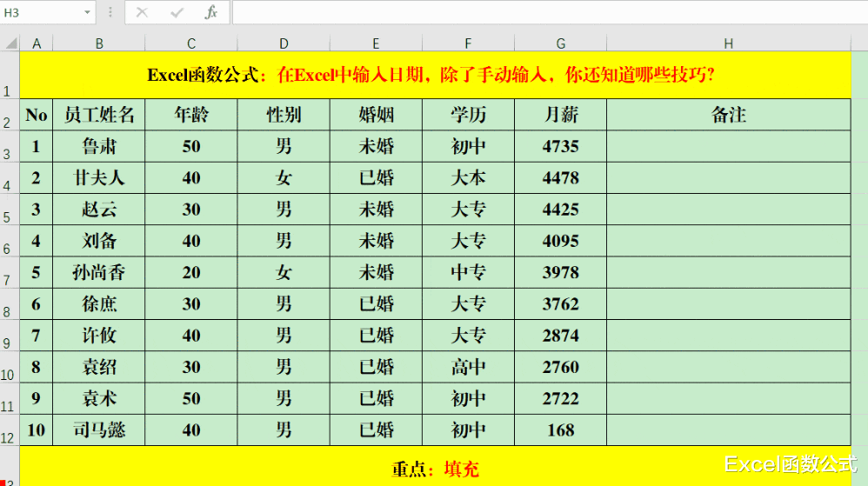Select column F header
The width and height of the screenshot is (868, 486).
pos(468,43)
